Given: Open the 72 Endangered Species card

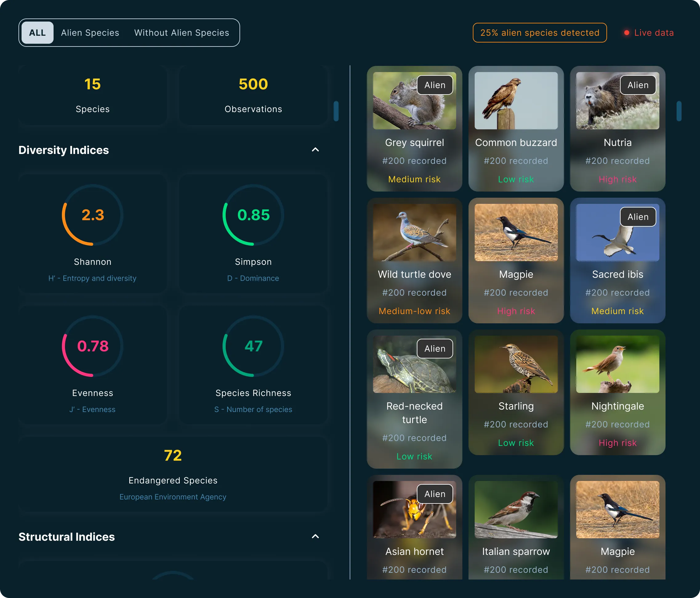Looking at the screenshot, I should tap(173, 474).
